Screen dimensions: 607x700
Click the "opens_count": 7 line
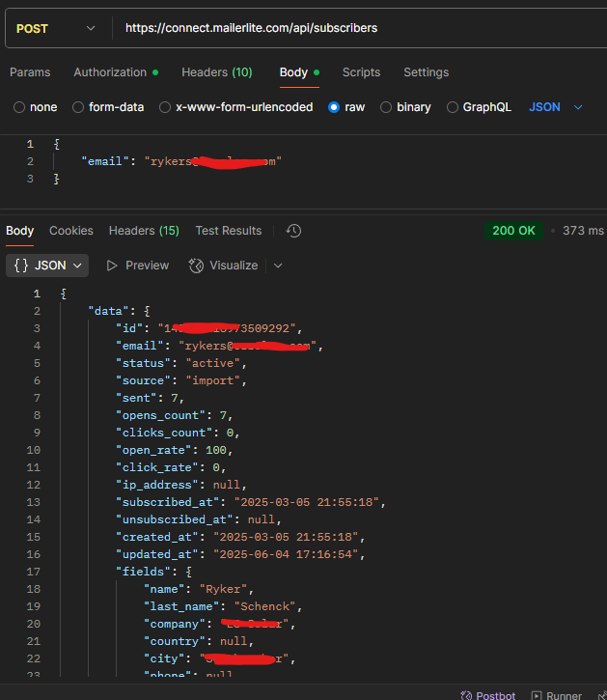(x=175, y=415)
